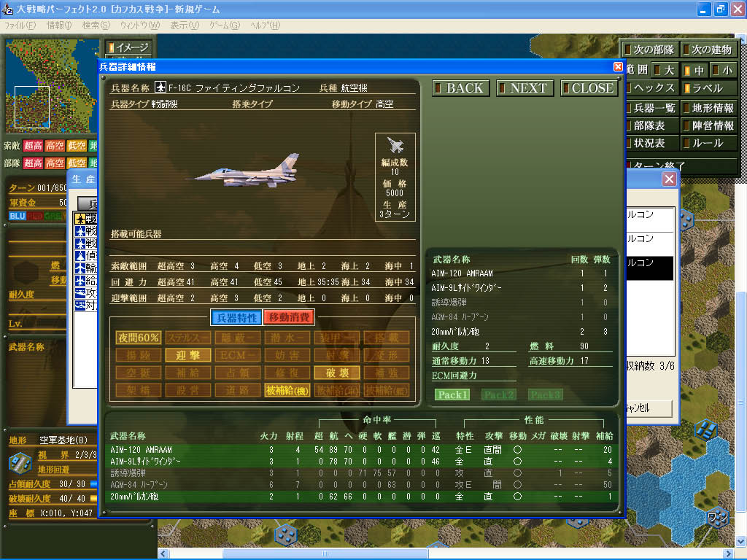
Task: Close the production window behind with its X
Action: coord(669,179)
